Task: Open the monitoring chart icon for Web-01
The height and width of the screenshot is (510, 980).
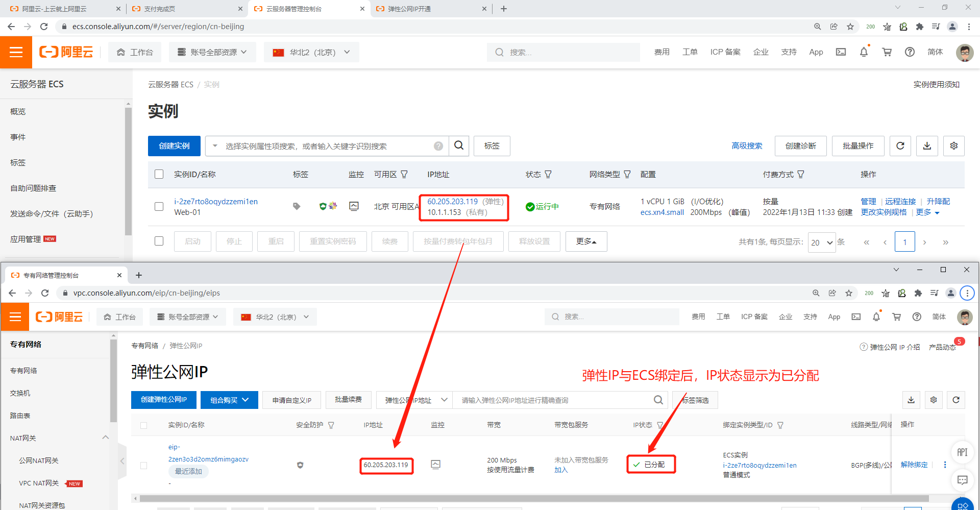Action: point(354,206)
